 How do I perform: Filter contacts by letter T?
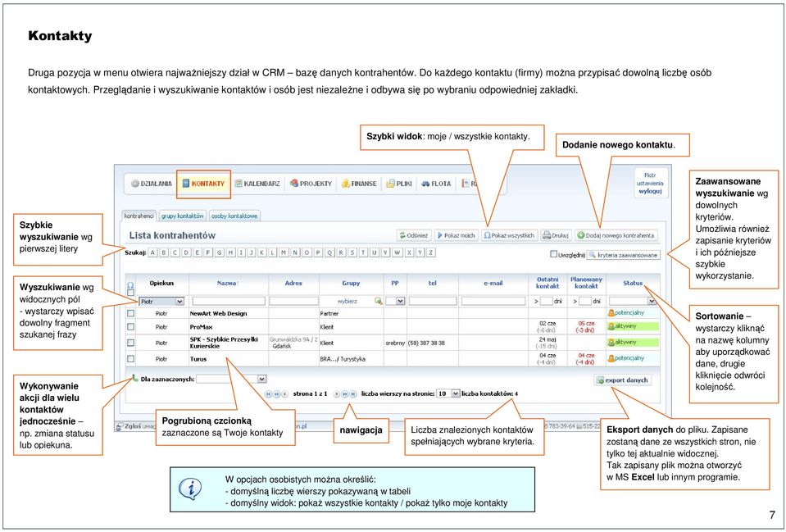[x=363, y=252]
